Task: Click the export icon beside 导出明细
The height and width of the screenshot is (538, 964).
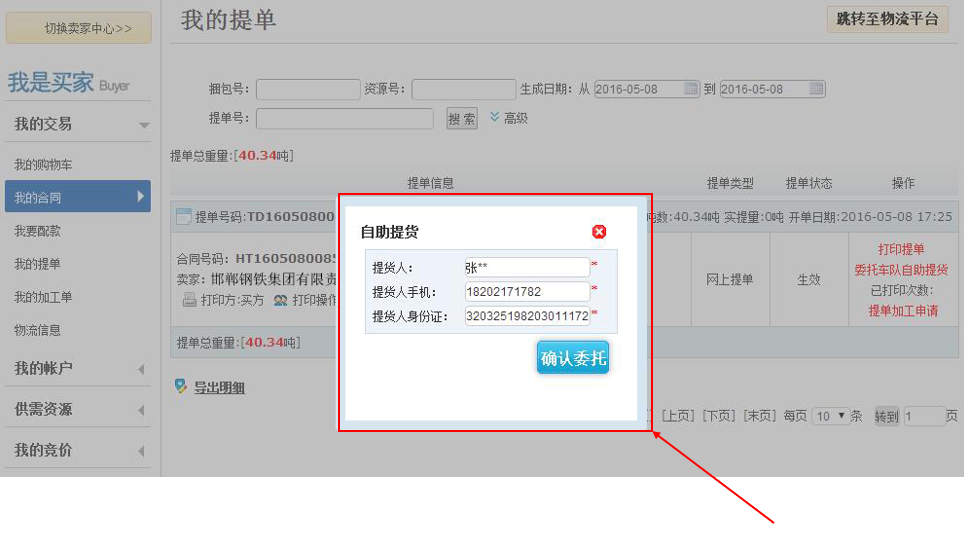Action: (180, 386)
